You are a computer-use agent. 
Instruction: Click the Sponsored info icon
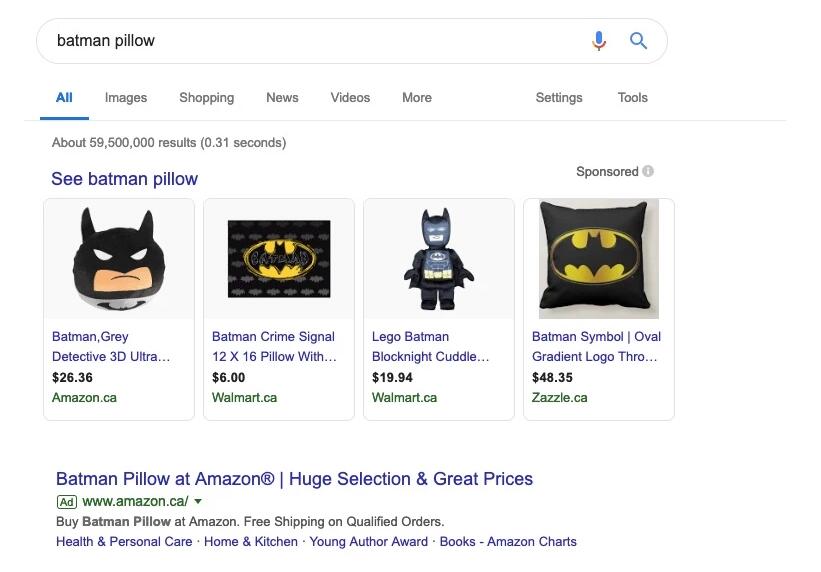[x=648, y=171]
